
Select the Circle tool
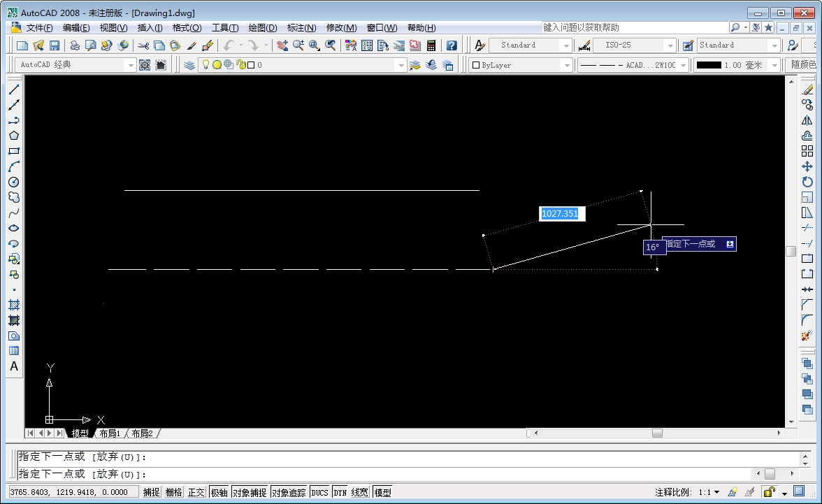[15, 182]
